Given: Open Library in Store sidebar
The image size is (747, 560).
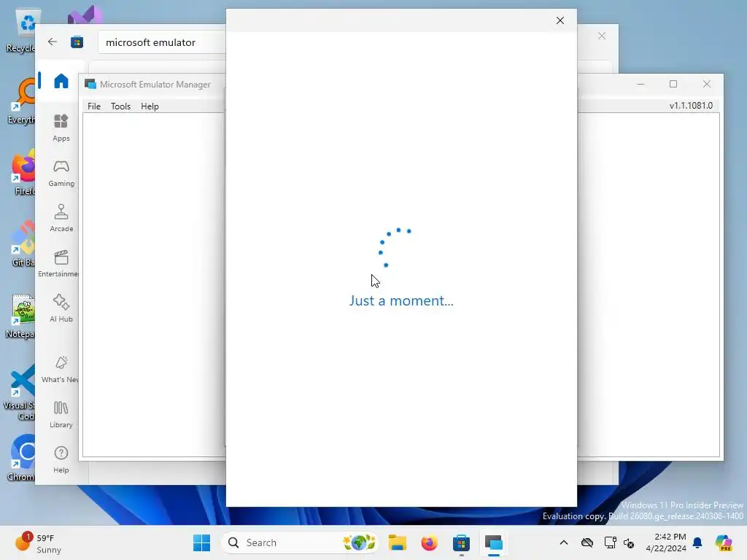Looking at the screenshot, I should click(x=61, y=414).
